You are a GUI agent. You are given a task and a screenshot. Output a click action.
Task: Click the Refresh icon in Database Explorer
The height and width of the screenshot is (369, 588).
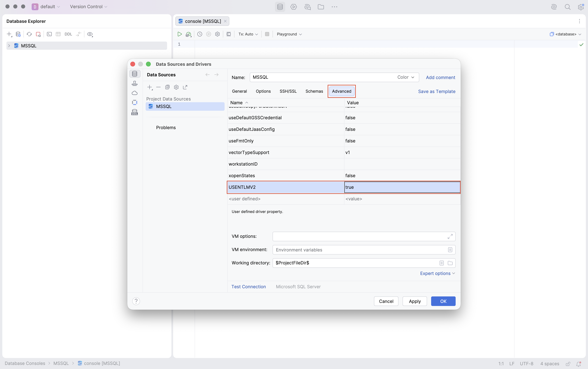click(x=29, y=34)
